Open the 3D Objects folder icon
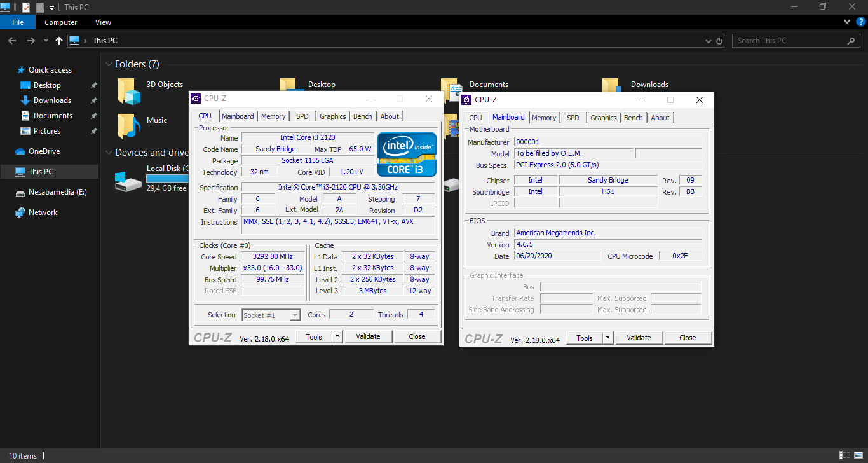 click(129, 91)
